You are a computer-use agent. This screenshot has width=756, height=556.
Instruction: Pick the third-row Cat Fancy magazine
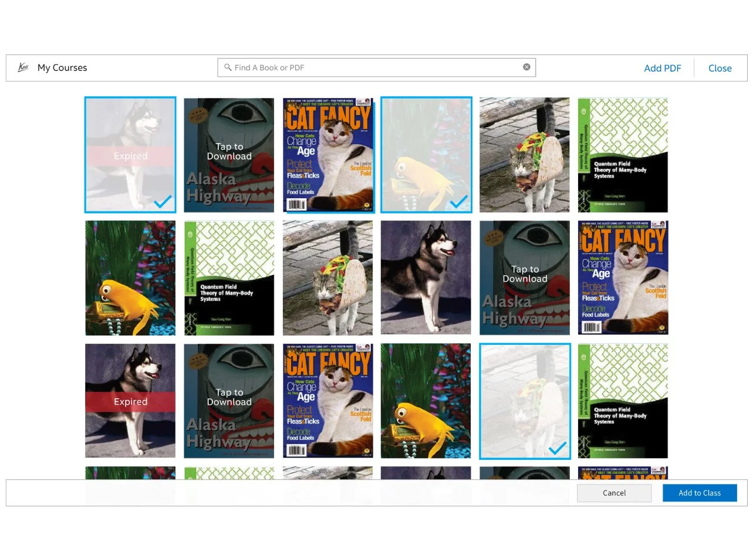pos(328,401)
